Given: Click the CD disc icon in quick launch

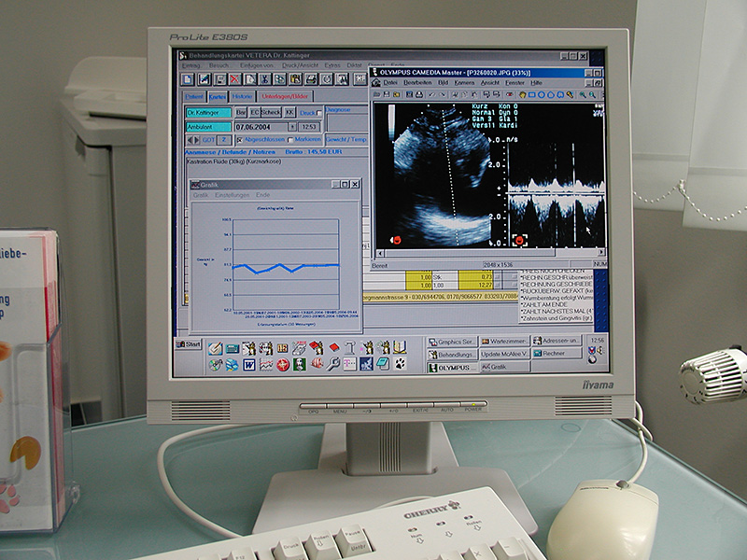Looking at the screenshot, I should point(216,365).
